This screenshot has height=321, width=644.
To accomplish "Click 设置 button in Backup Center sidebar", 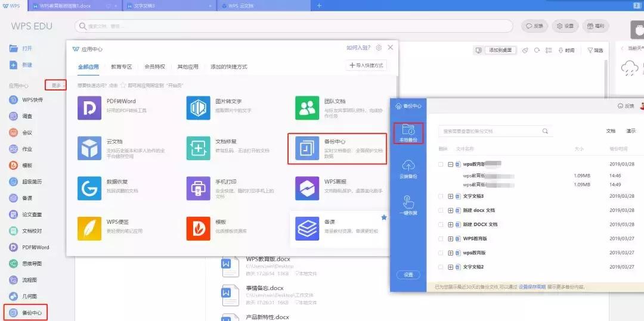I will coord(408,275).
